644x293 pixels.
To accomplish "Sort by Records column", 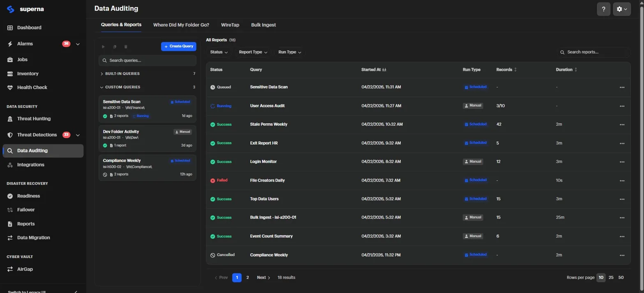I will (x=506, y=69).
